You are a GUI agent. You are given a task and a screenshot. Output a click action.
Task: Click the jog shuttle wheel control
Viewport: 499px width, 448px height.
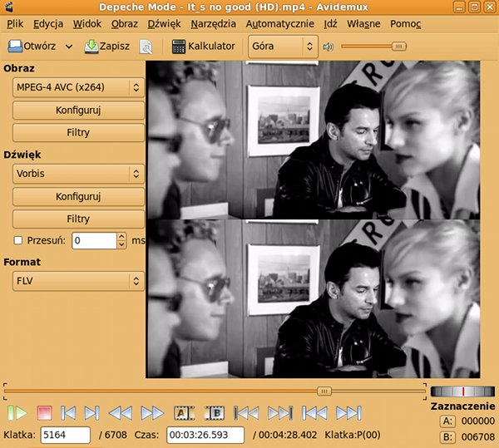[462, 391]
